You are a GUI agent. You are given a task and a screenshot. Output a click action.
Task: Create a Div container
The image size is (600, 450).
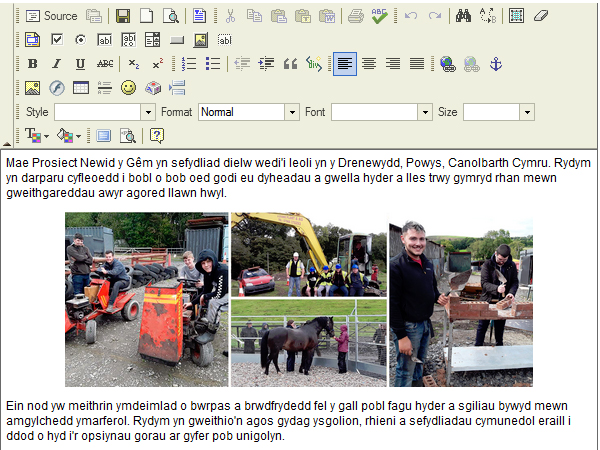(x=314, y=64)
